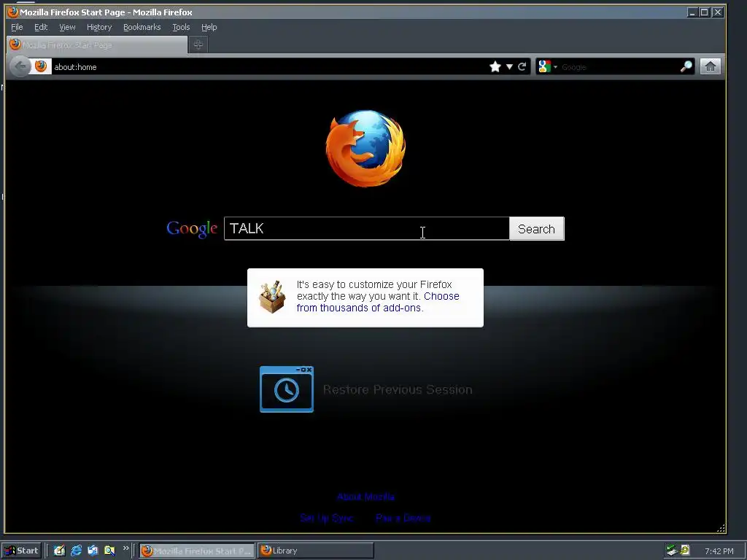Click the back navigation arrow
Screen dimensions: 747x560
[x=20, y=66]
